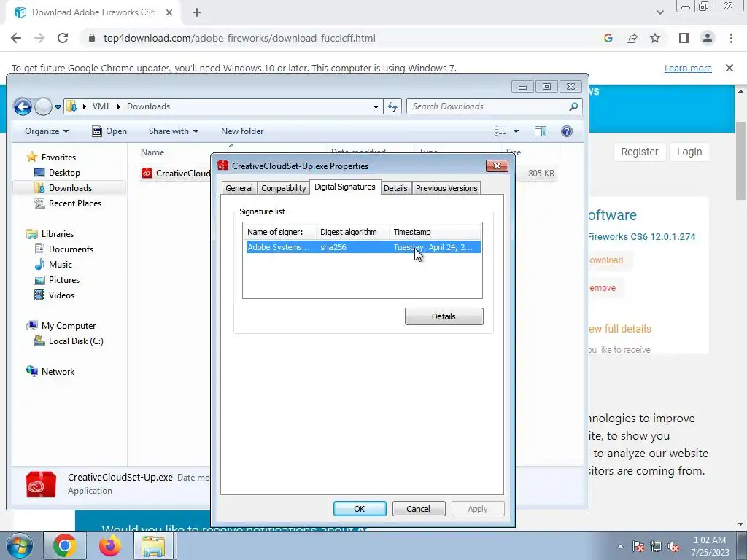Click the share page icon in Chrome
Viewport: 747px width, 560px height.
632,38
